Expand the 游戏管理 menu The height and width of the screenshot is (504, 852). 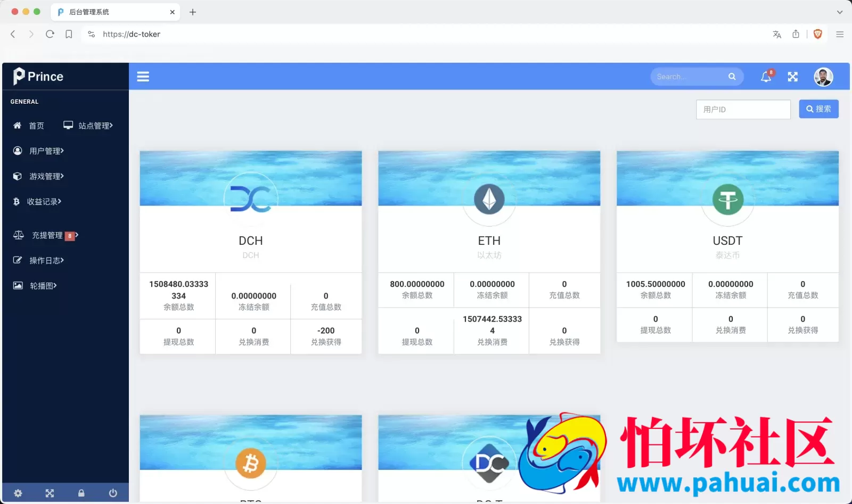coord(38,176)
